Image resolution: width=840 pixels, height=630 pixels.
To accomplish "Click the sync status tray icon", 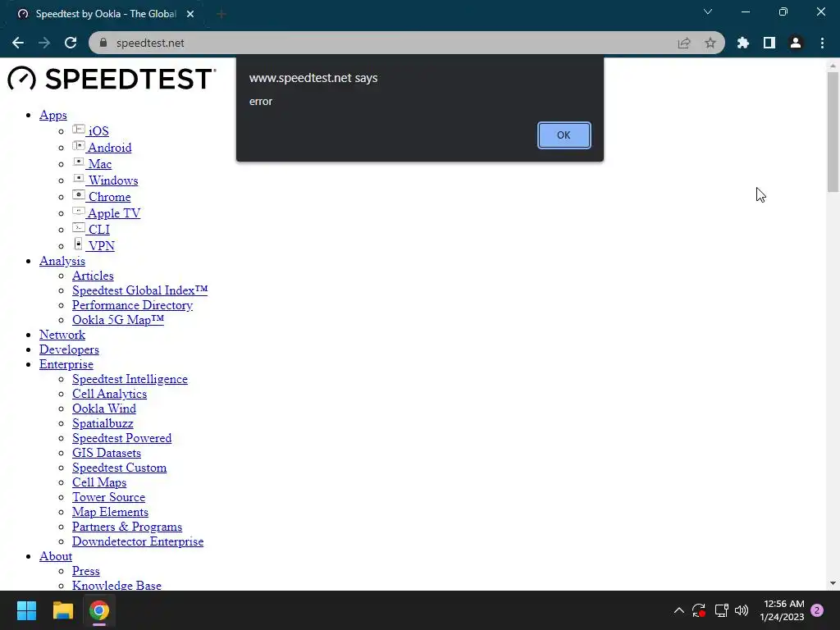I will click(699, 610).
